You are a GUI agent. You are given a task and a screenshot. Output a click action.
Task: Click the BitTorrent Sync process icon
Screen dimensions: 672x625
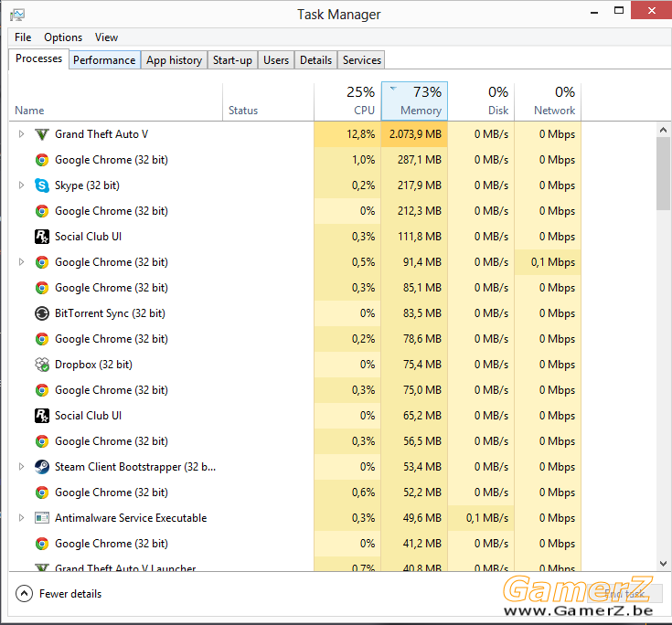(41, 313)
